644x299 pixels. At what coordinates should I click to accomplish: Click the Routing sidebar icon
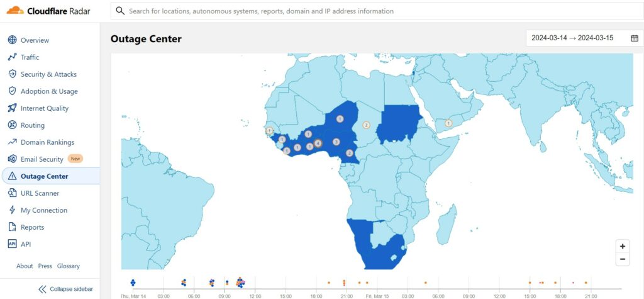(x=12, y=125)
